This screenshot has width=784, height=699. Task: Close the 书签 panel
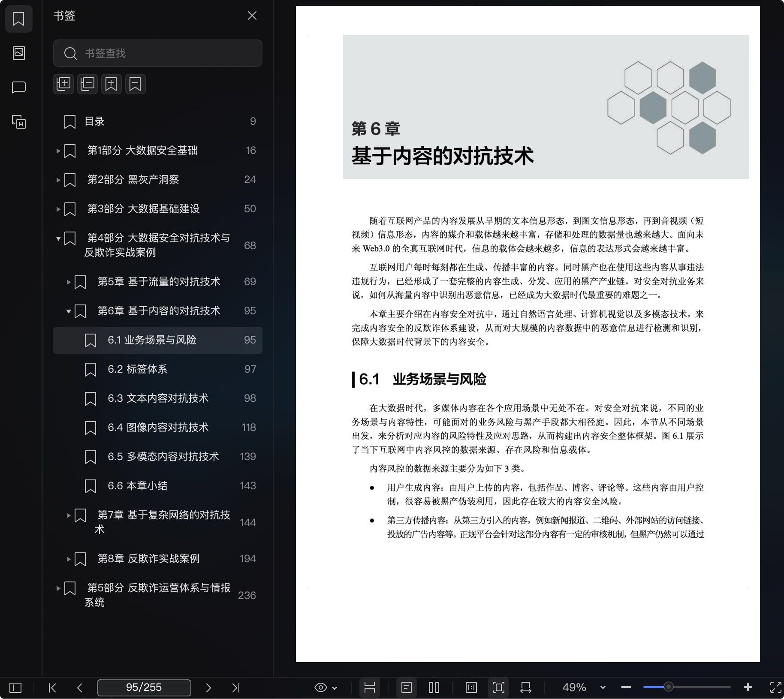tap(252, 16)
